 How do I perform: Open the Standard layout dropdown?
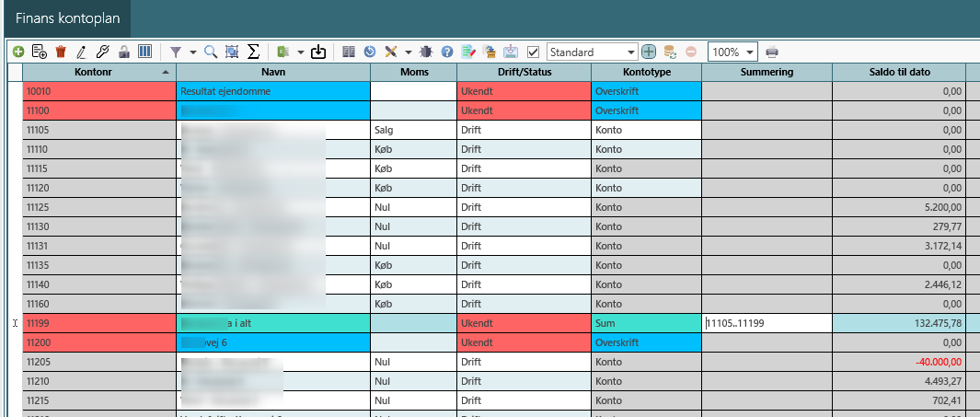click(x=630, y=52)
